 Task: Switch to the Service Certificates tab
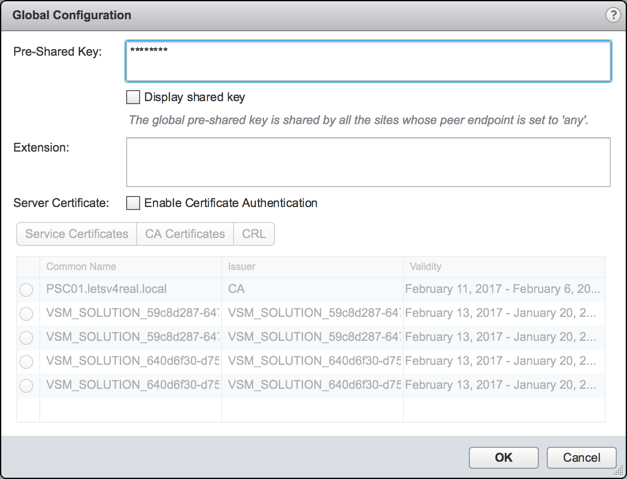coord(77,234)
